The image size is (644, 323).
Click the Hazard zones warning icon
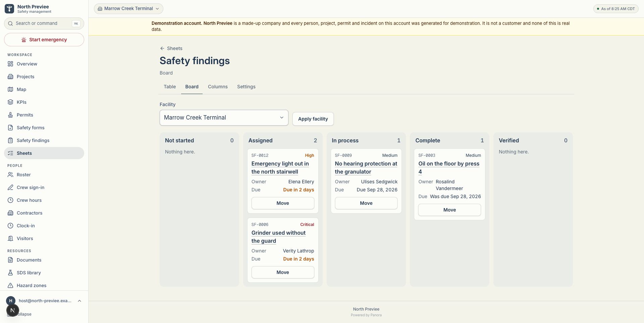10,285
